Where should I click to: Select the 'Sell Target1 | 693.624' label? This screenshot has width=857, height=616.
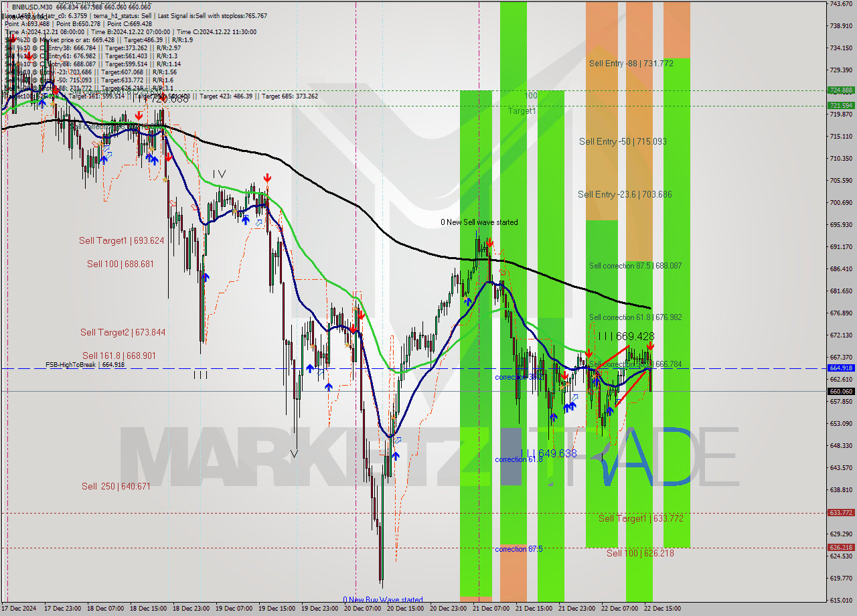[121, 240]
